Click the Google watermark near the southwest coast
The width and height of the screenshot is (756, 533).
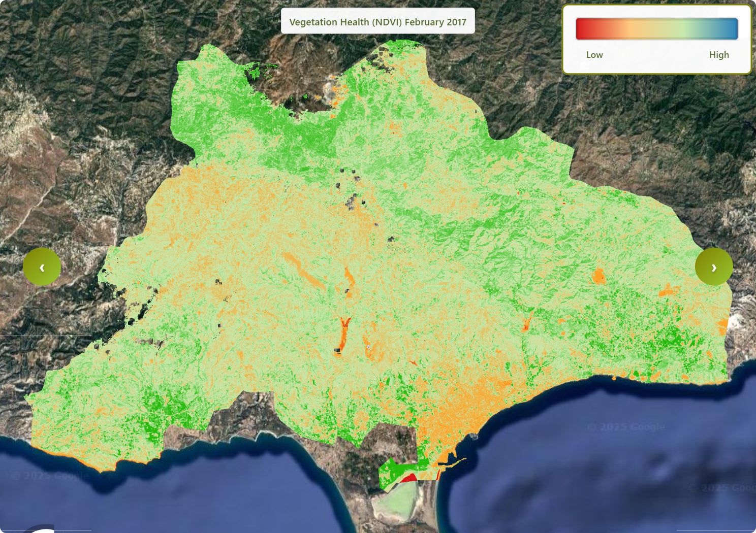50,476
